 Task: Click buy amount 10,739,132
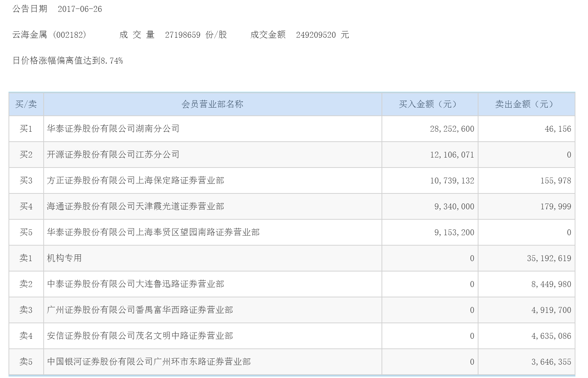pyautogui.click(x=452, y=181)
